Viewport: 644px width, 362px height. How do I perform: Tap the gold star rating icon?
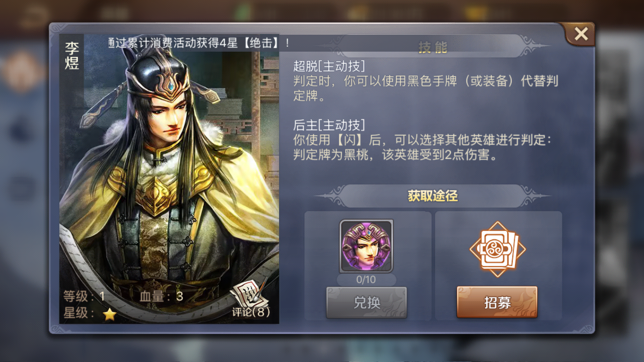coord(110,314)
